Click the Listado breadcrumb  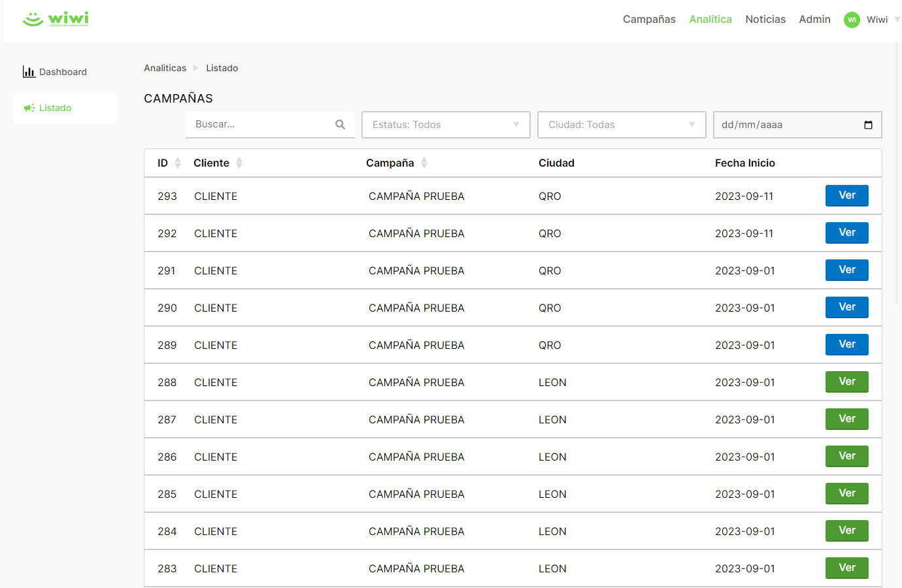[222, 68]
